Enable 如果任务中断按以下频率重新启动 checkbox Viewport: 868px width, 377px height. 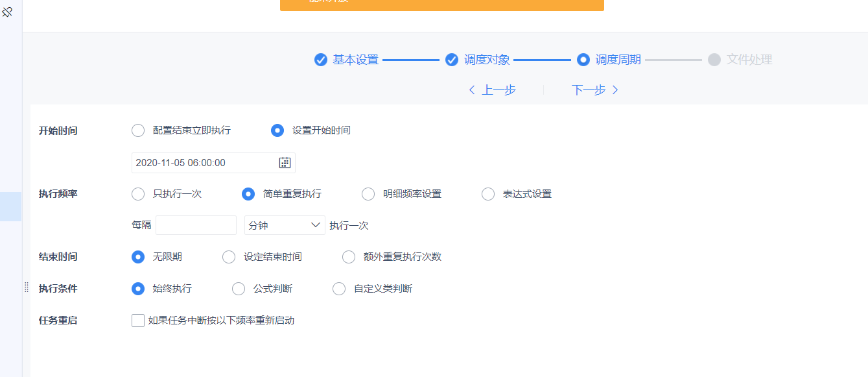(138, 321)
